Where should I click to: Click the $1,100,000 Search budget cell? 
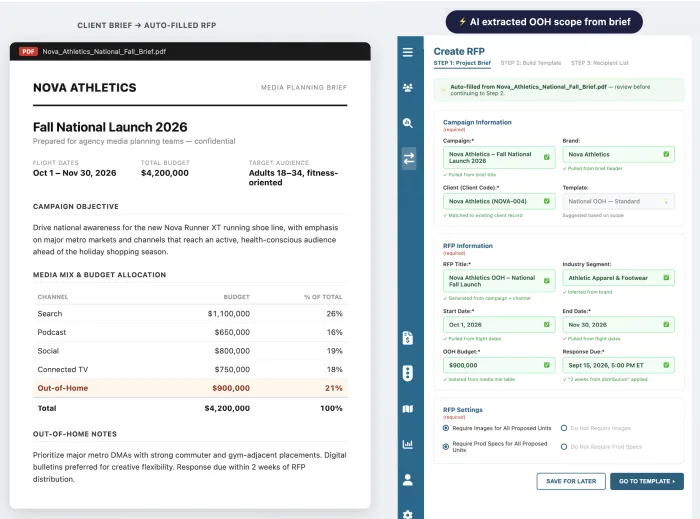click(x=229, y=314)
